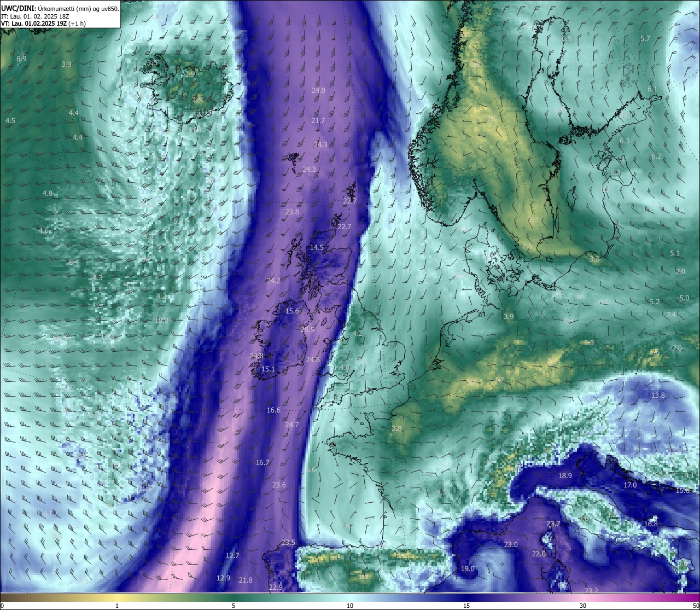The height and width of the screenshot is (610, 700).
Task: Click the 10.9 value label
Action: click(x=161, y=320)
